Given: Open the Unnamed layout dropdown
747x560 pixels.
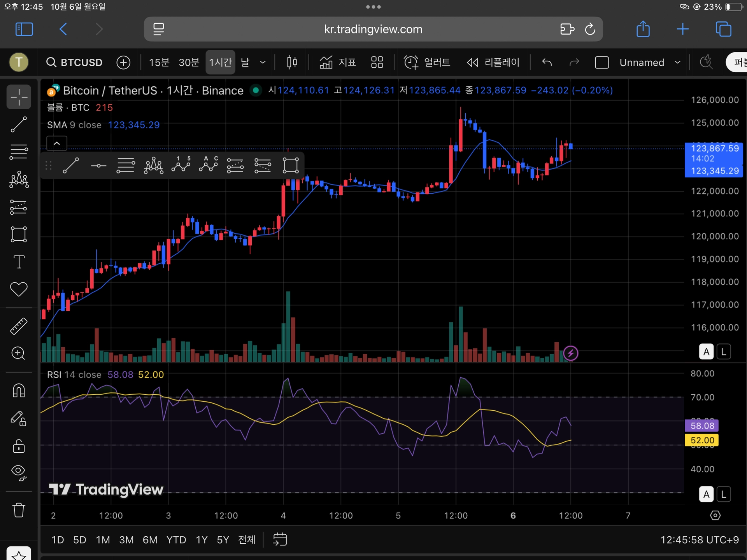Looking at the screenshot, I should point(677,62).
